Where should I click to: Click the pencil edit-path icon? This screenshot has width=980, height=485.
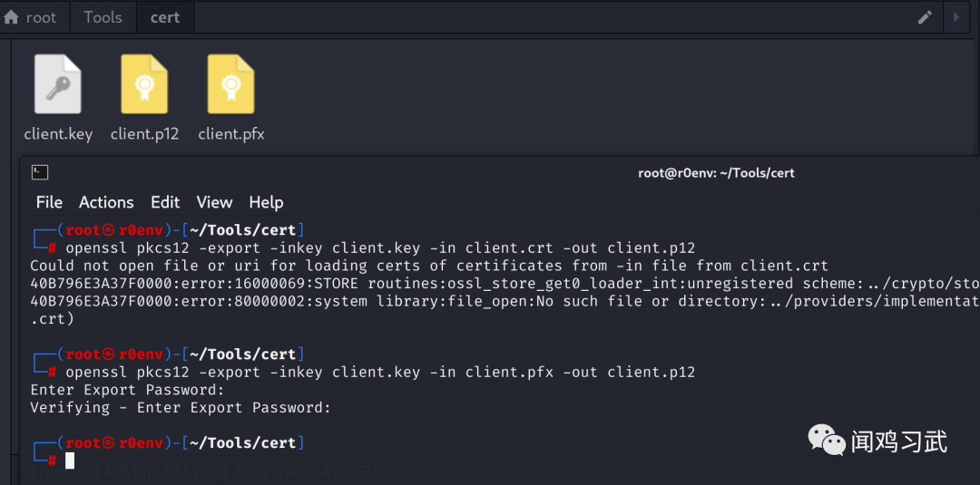click(925, 17)
